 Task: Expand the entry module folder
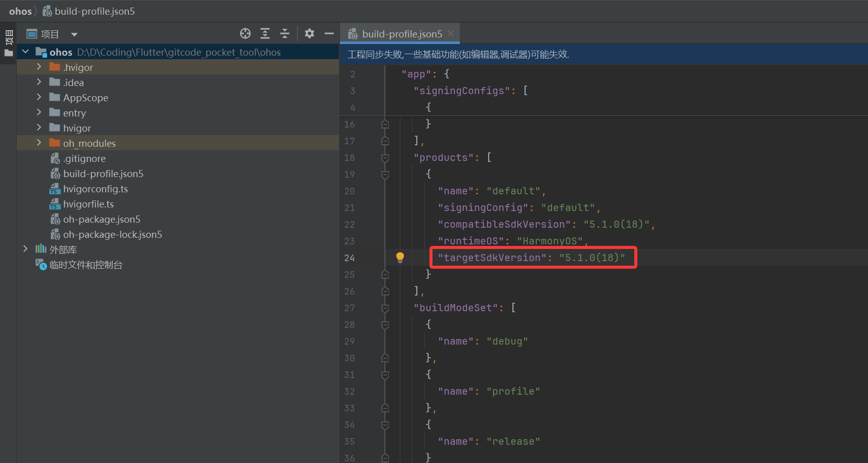coord(39,112)
